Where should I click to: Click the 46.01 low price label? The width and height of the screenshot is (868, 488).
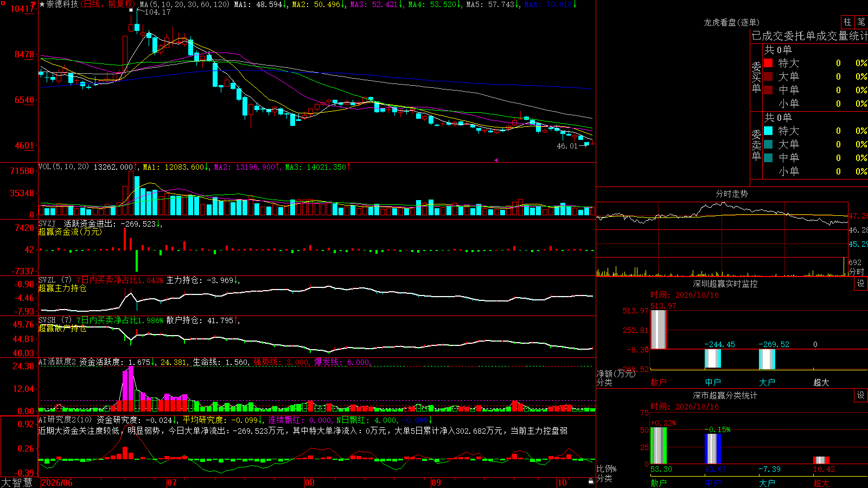(567, 146)
